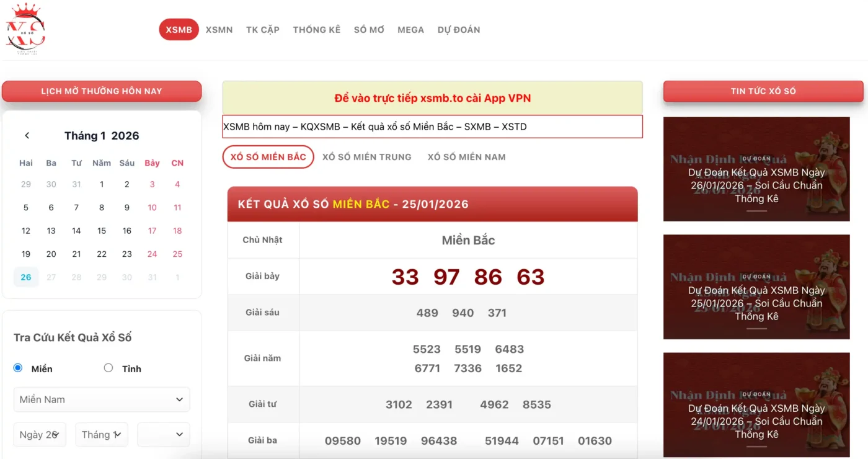Switch to the XỔ SỐ MIỀN NAM tab

[466, 157]
